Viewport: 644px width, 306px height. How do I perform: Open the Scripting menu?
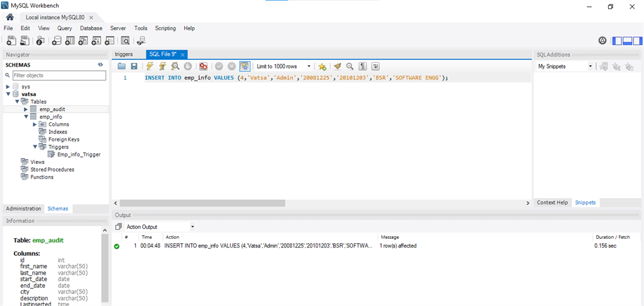165,28
